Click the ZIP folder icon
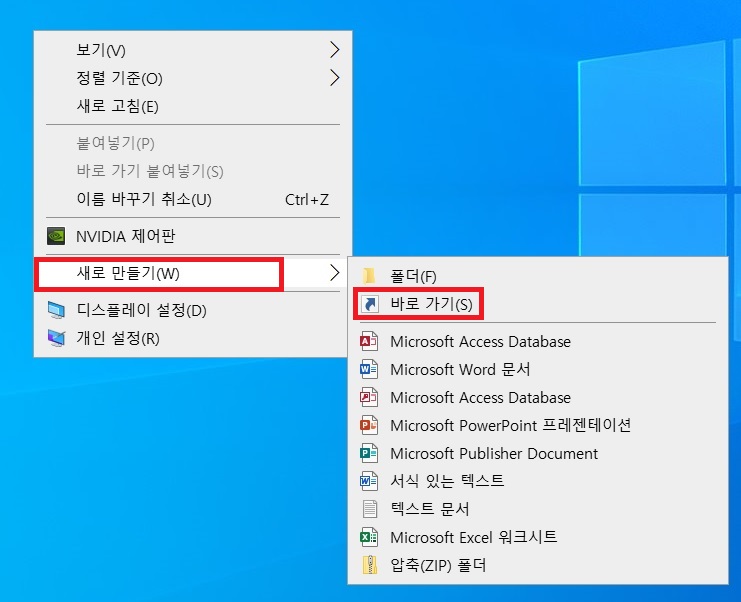Screen dimensions: 741x602 [370, 565]
